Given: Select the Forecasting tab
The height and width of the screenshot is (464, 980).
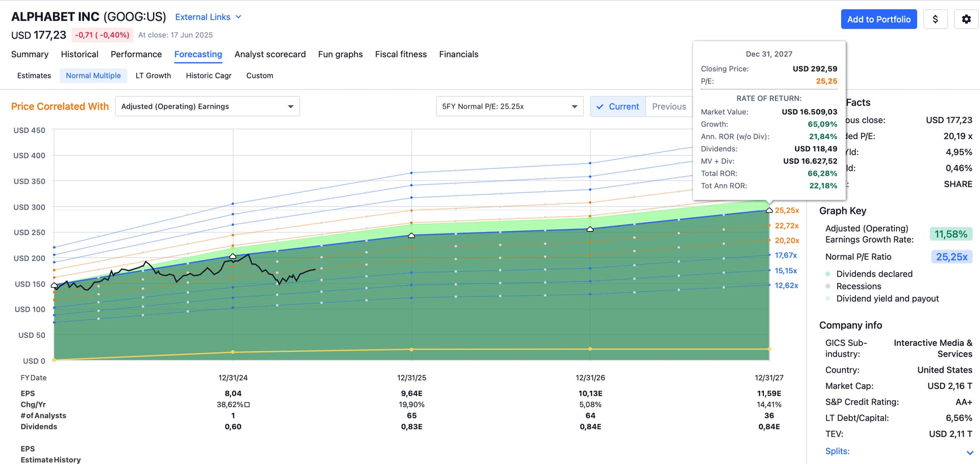Looking at the screenshot, I should (198, 54).
